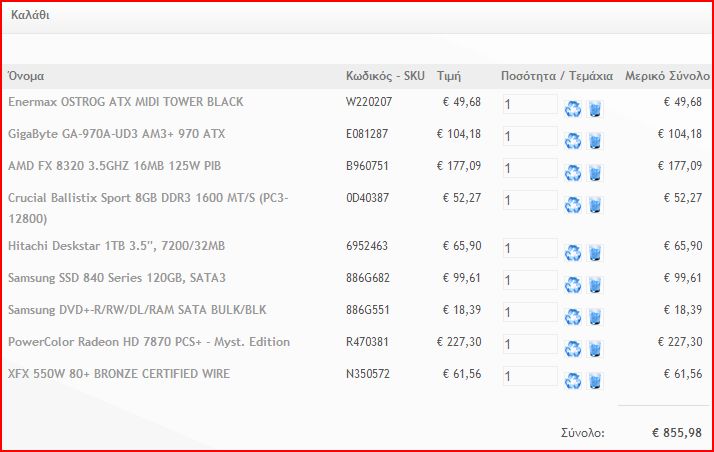Viewport: 714px width, 452px height.
Task: Click the Τιμή column header
Action: tap(449, 76)
